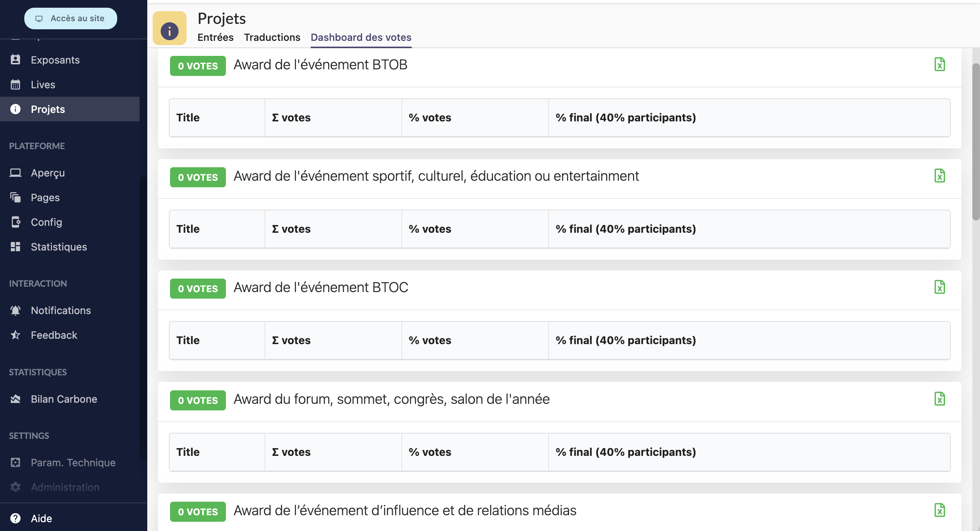Click the Award de l'événement BTOC title
This screenshot has height=531, width=980.
pyautogui.click(x=321, y=287)
